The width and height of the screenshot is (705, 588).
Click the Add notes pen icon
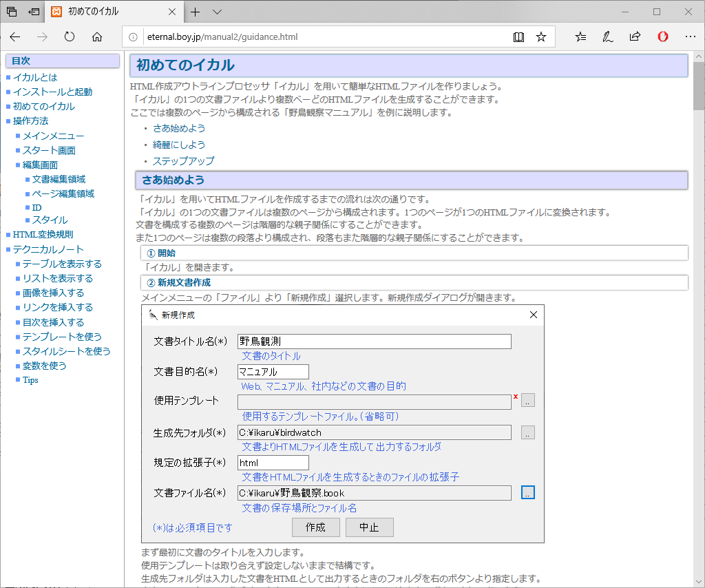point(607,36)
